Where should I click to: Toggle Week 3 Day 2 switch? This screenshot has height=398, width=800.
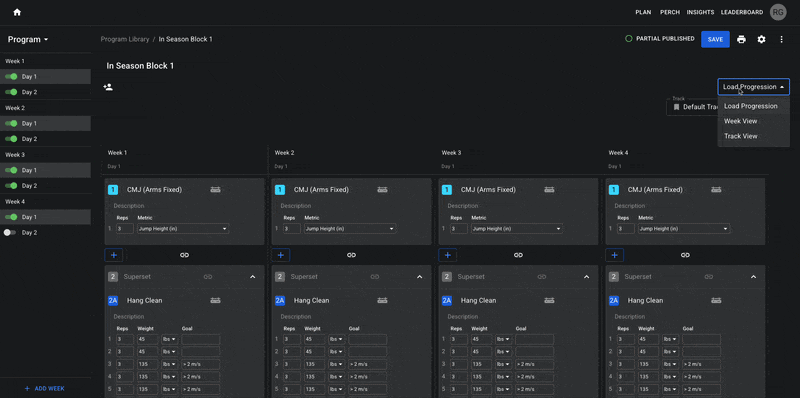tap(11, 186)
